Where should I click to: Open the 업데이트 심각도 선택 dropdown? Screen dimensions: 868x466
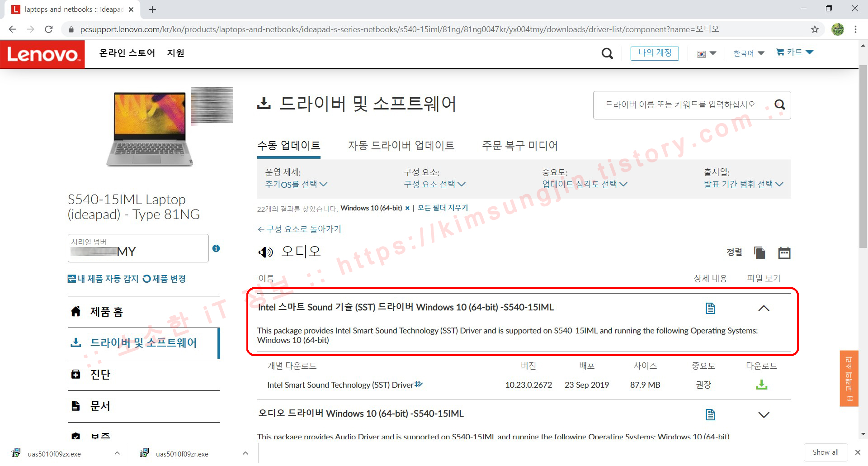click(x=585, y=184)
